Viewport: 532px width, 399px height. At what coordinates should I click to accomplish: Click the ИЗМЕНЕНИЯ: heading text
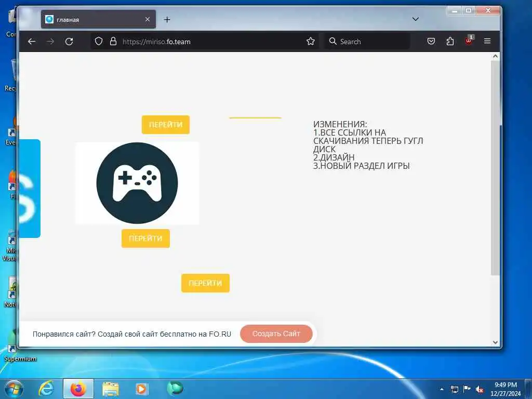coord(340,124)
